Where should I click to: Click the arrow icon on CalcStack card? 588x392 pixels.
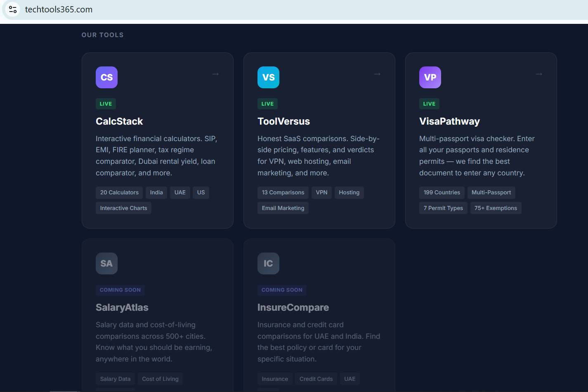215,74
